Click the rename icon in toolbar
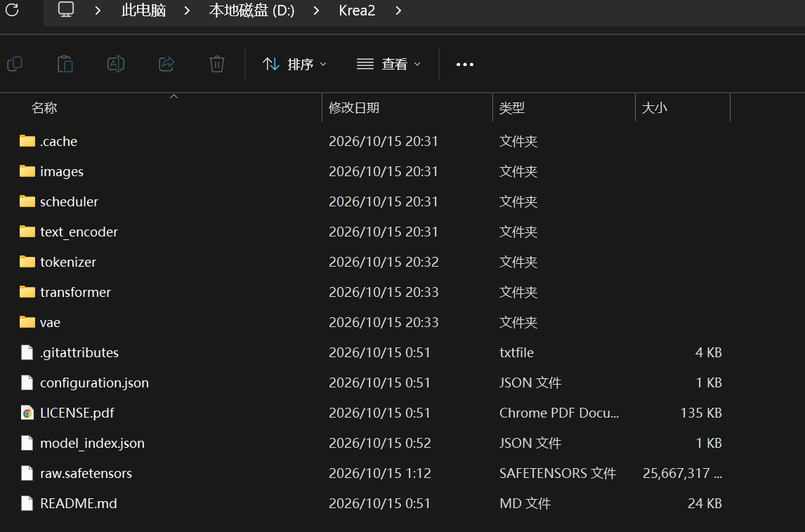Viewport: 805px width, 532px height. 116,64
